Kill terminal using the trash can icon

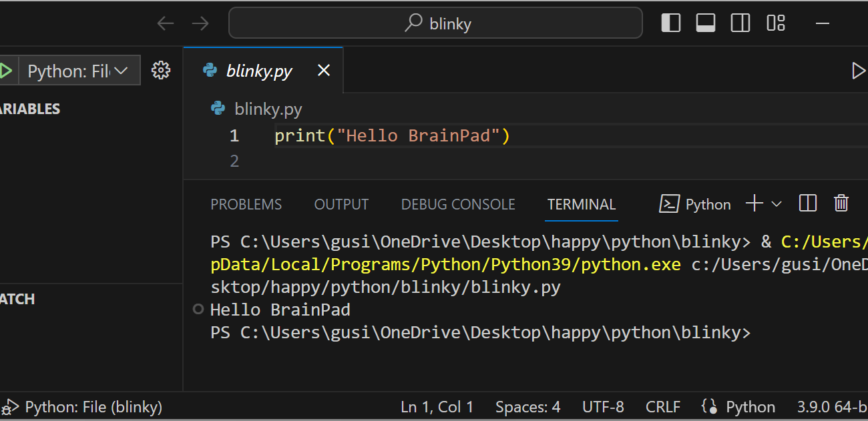pos(841,203)
